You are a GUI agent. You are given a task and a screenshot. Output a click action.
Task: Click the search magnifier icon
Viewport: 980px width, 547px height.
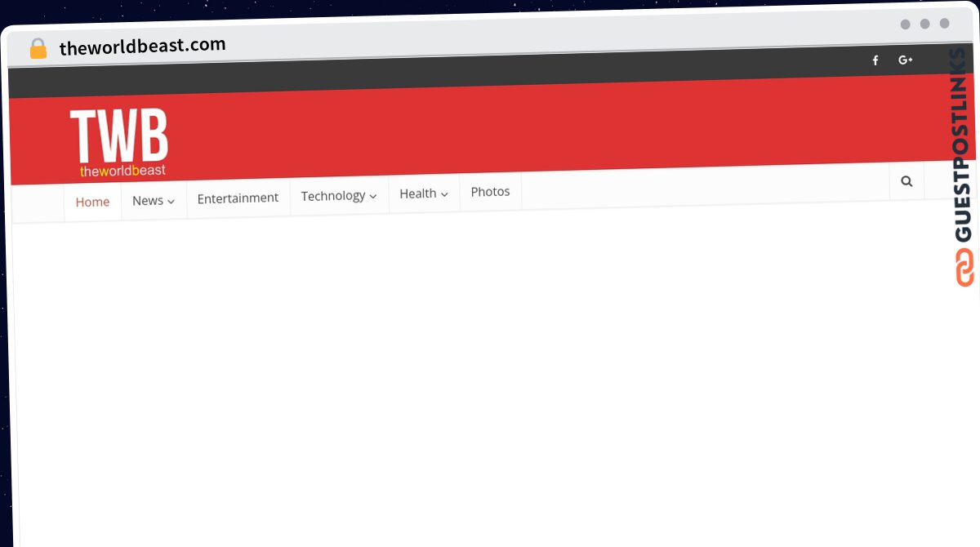(x=906, y=181)
